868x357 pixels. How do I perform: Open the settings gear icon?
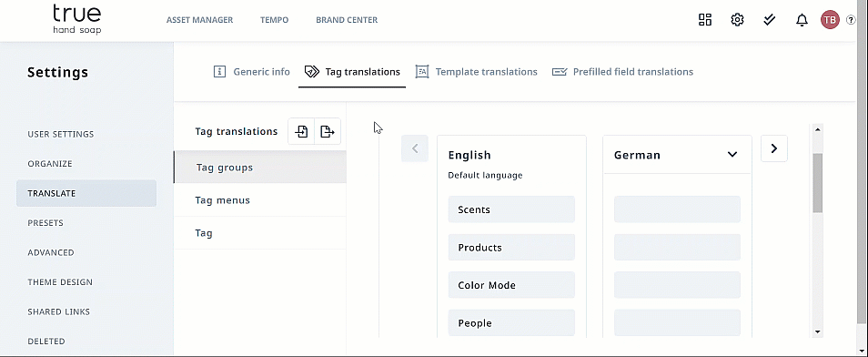pos(737,20)
